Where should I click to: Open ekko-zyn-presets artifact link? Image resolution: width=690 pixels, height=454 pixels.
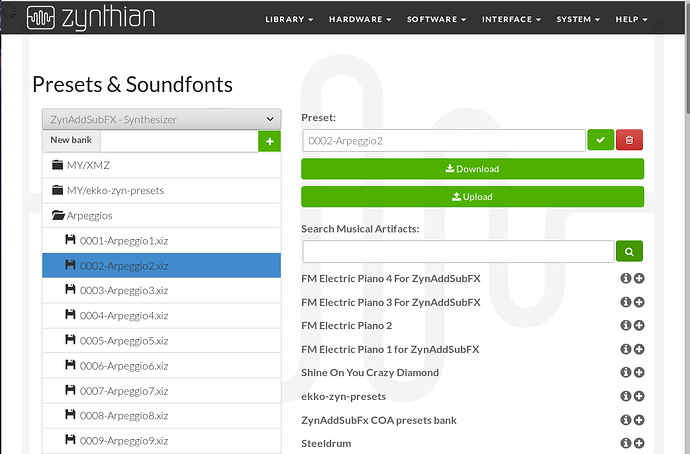pyautogui.click(x=343, y=396)
